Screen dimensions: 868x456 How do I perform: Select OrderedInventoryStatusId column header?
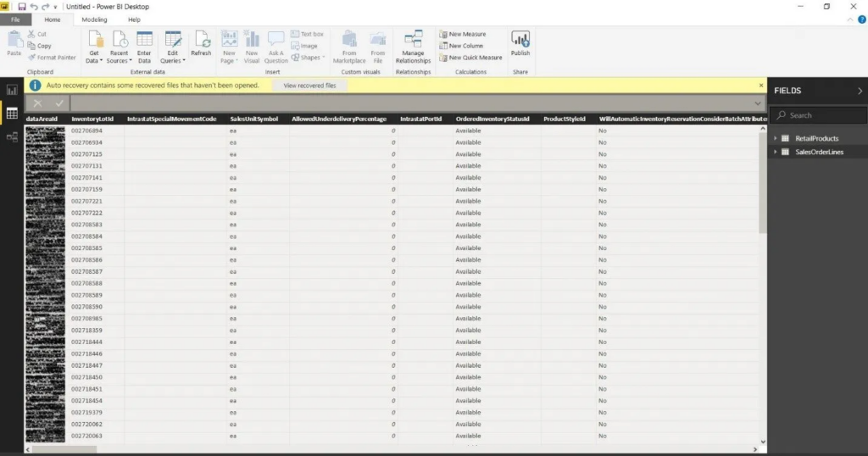pyautogui.click(x=492, y=119)
